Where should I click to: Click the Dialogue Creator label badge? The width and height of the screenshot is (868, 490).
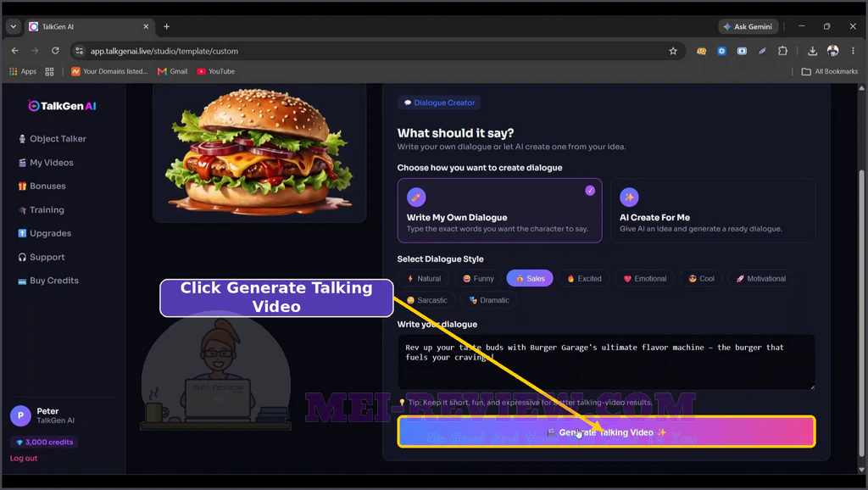pyautogui.click(x=439, y=103)
